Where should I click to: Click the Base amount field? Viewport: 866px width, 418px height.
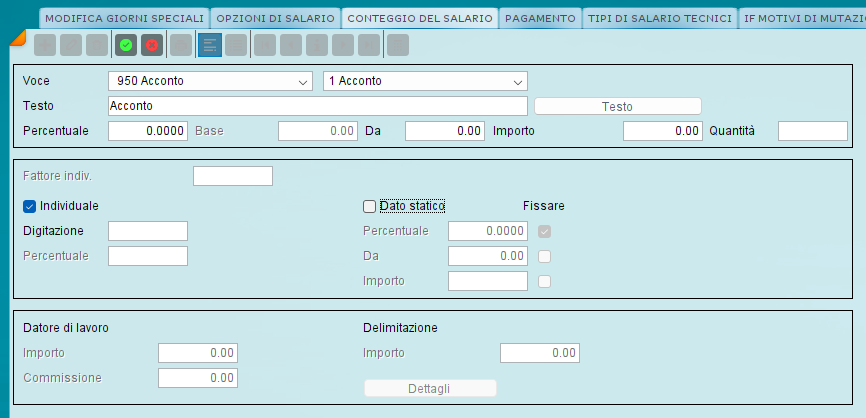click(318, 131)
